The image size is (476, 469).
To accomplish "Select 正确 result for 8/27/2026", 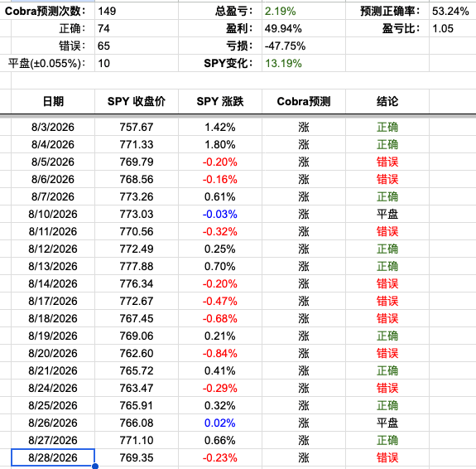I will tap(387, 440).
